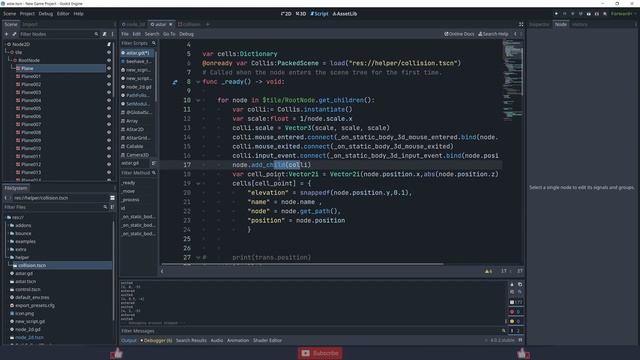Image resolution: width=640 pixels, height=360 pixels.
Task: Expand the addons folder
Action: (8, 225)
